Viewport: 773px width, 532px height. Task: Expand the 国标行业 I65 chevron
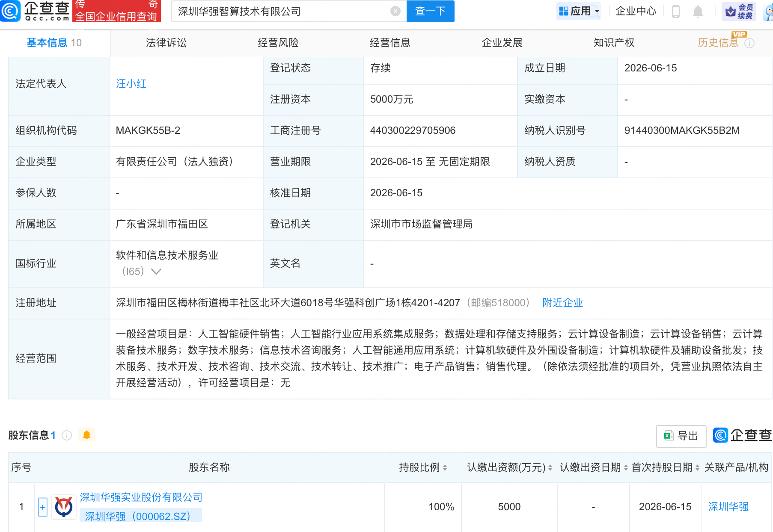coord(156,272)
